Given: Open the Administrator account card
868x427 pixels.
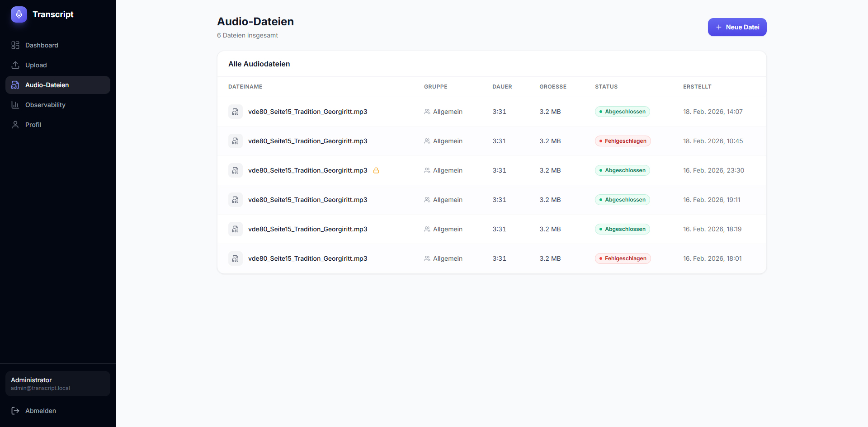Looking at the screenshot, I should pos(58,384).
